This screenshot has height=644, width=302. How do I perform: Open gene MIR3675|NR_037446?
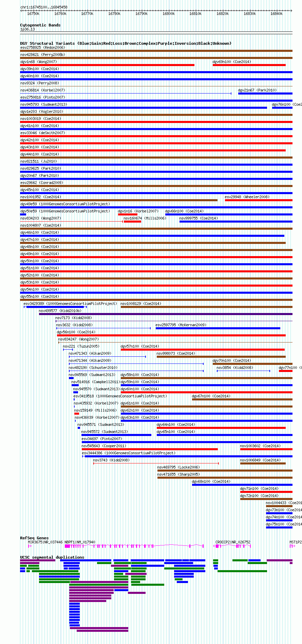pos(45,542)
